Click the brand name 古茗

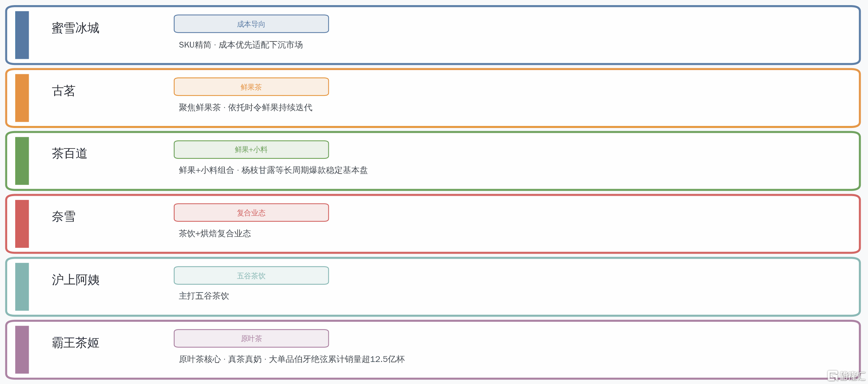pyautogui.click(x=63, y=91)
